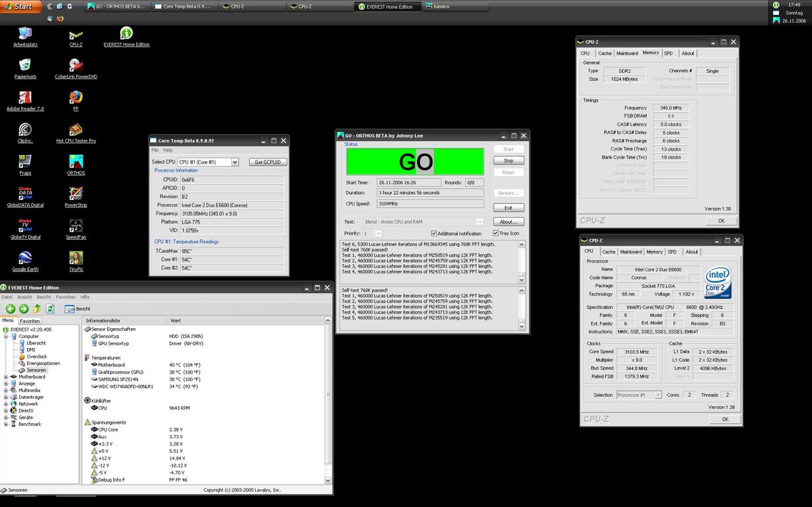
Task: Open the Ansicht menu in EVEREST
Action: tap(24, 297)
